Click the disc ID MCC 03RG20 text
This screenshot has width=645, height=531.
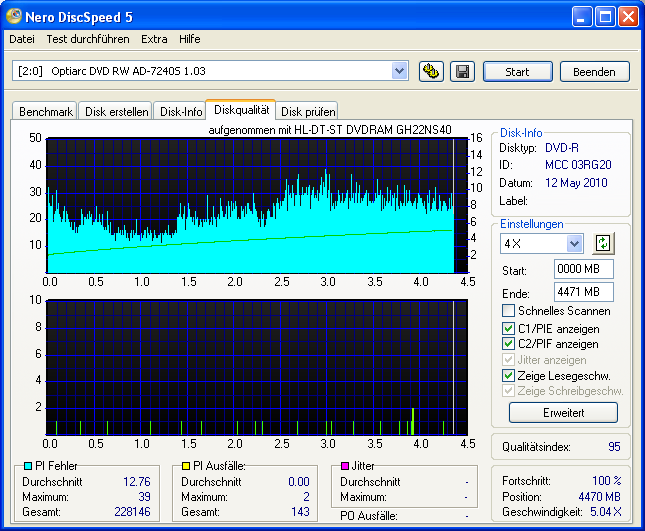[x=578, y=165]
